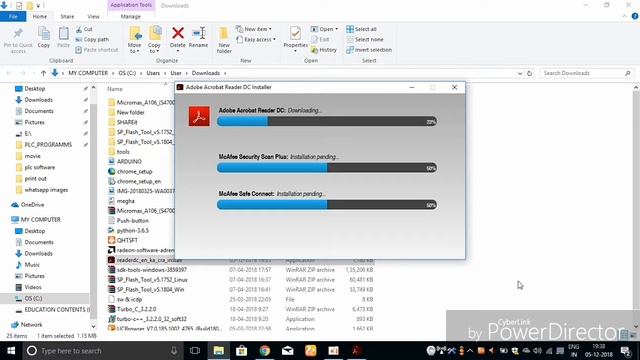The image size is (640, 360).
Task: Click the Copy path command
Action: click(92, 40)
